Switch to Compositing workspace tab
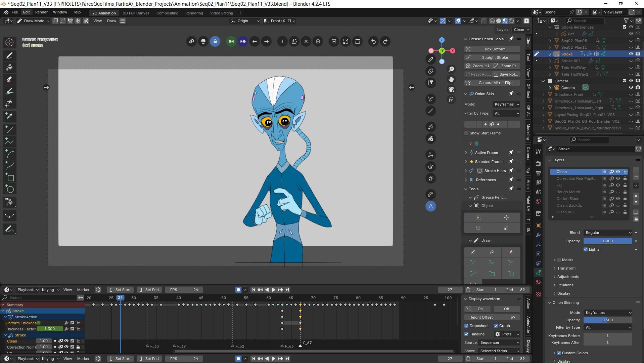644x363 pixels. pyautogui.click(x=167, y=13)
